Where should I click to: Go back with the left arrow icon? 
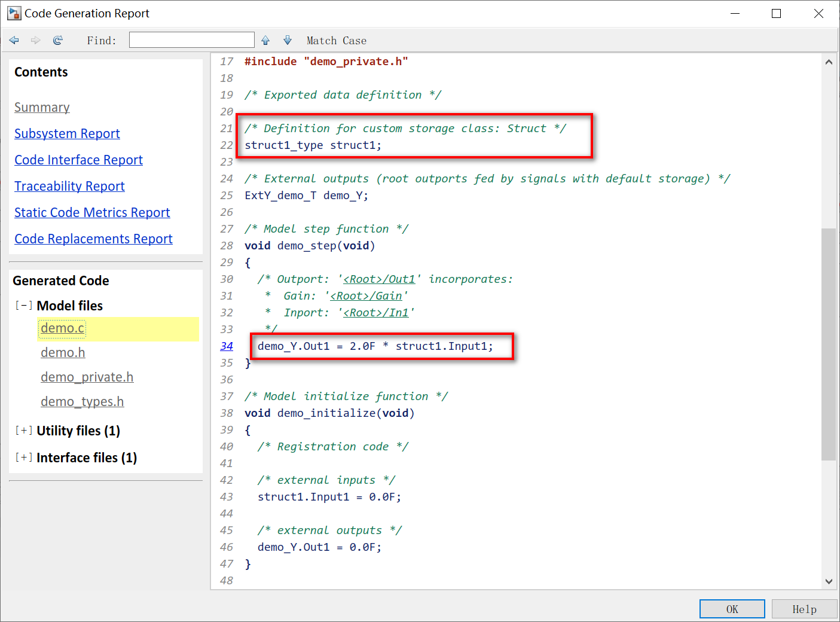point(14,40)
